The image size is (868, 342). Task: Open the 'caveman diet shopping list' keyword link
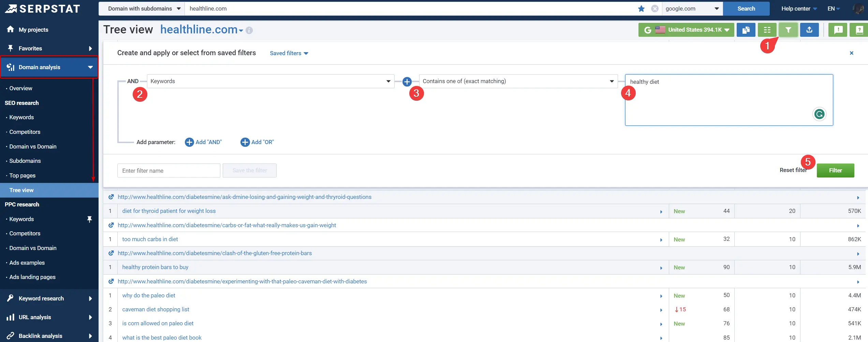click(156, 309)
